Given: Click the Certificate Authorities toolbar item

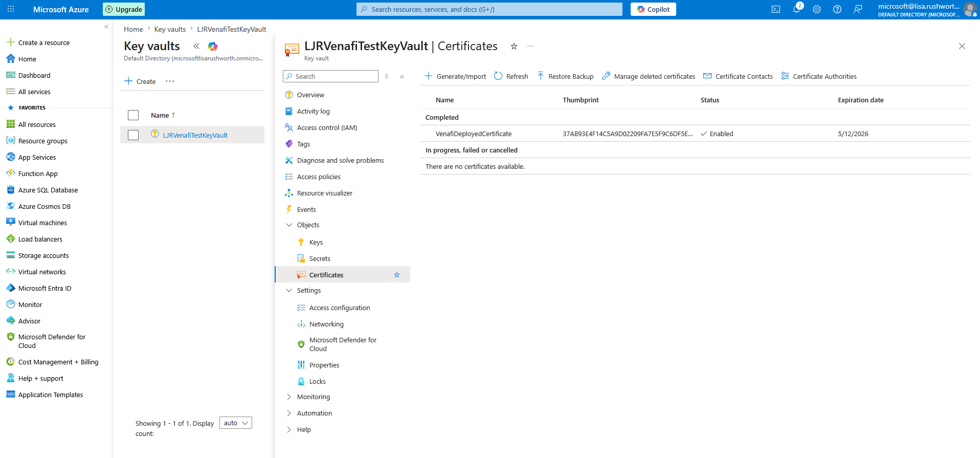Looking at the screenshot, I should click(x=818, y=76).
